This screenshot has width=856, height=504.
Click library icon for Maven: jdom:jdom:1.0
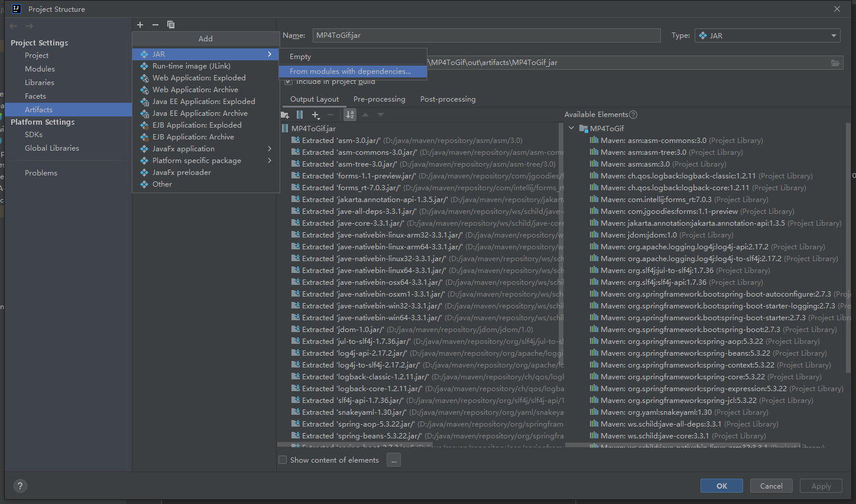point(594,235)
